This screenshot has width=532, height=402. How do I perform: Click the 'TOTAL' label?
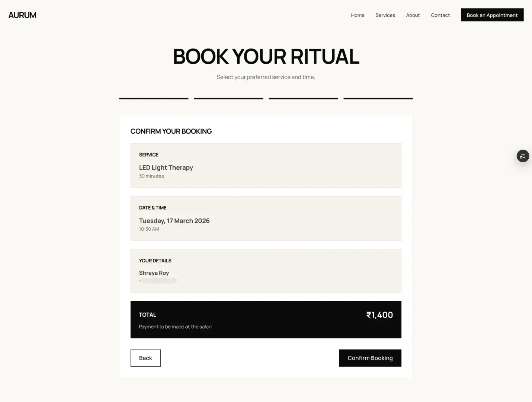147,315
